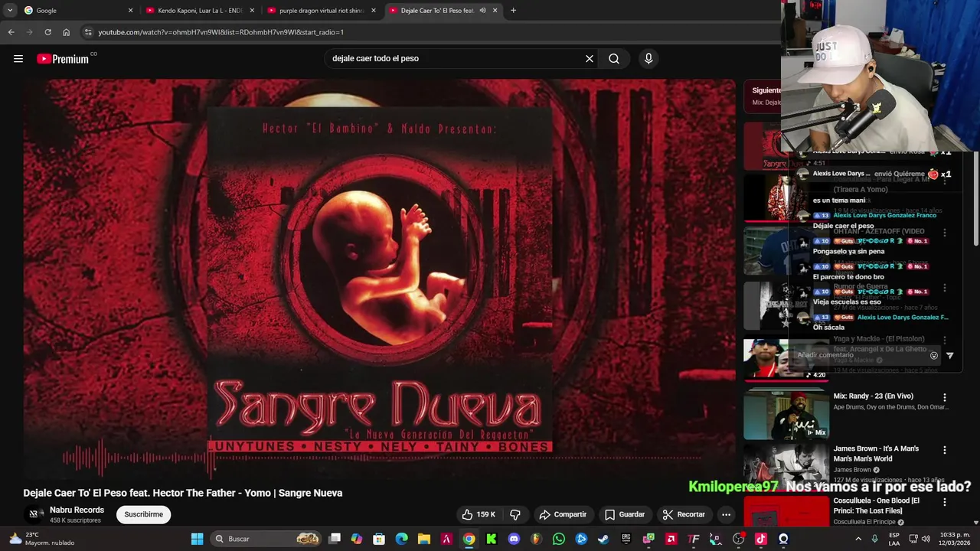Open WhatsApp from taskbar
This screenshot has width=980, height=551.
[558, 539]
